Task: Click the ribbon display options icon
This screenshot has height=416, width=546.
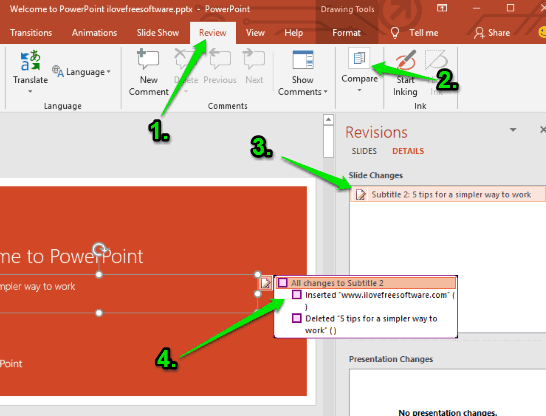Action: coord(442,8)
